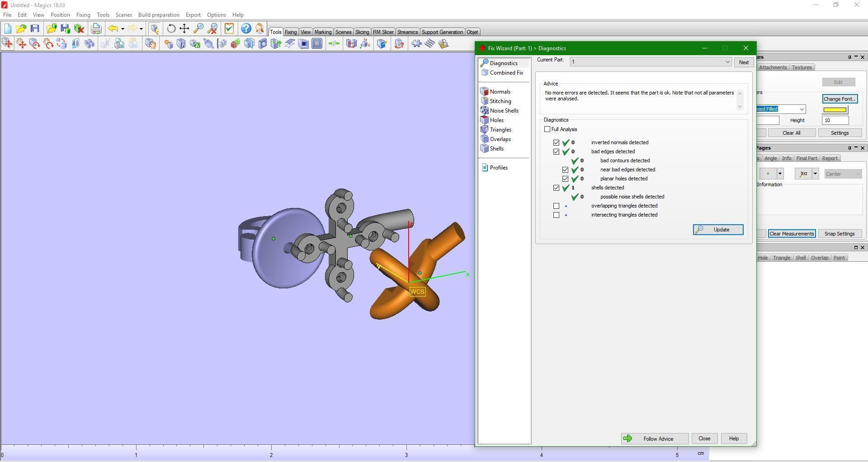Click the Boolean red and green cubes icon
The width and height of the screenshot is (868, 462).
pyautogui.click(x=236, y=43)
